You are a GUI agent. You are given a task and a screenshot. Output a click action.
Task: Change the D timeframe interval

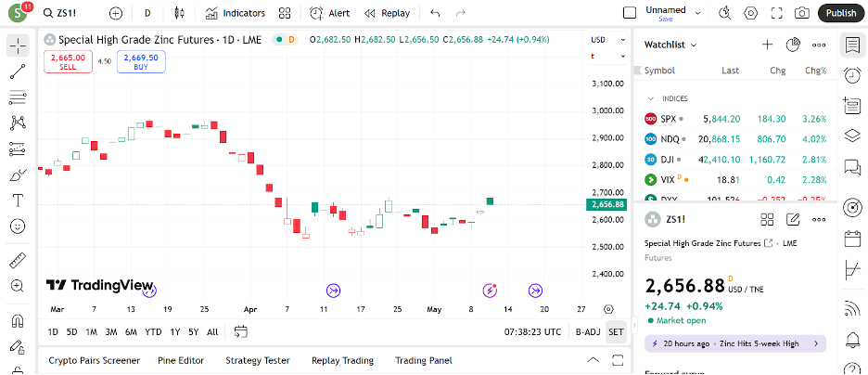point(147,13)
